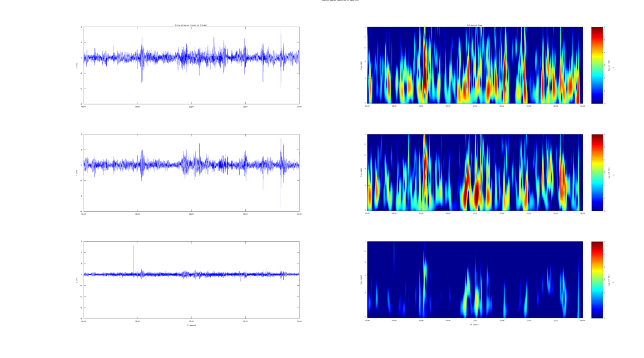Image resolution: width=644 pixels, height=358 pixels.
Task: Click the middle spectrogram color bar
Action: tap(597, 173)
